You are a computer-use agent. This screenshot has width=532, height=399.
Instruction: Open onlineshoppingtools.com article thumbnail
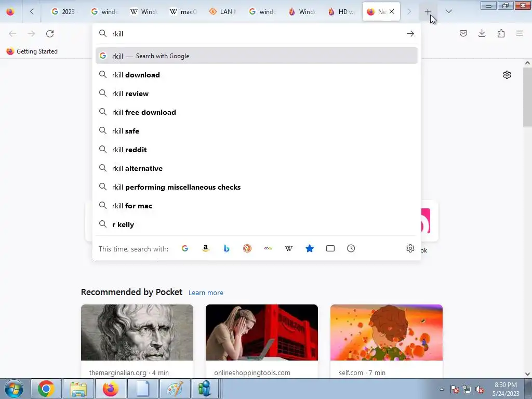[262, 332]
